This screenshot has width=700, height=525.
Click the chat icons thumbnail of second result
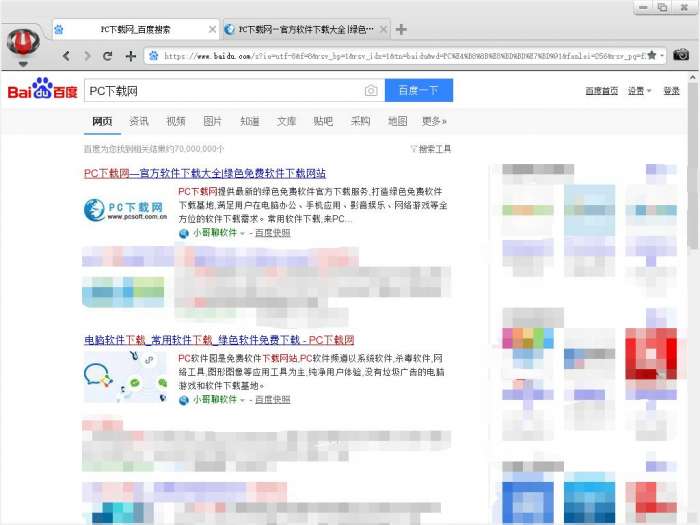pos(125,376)
